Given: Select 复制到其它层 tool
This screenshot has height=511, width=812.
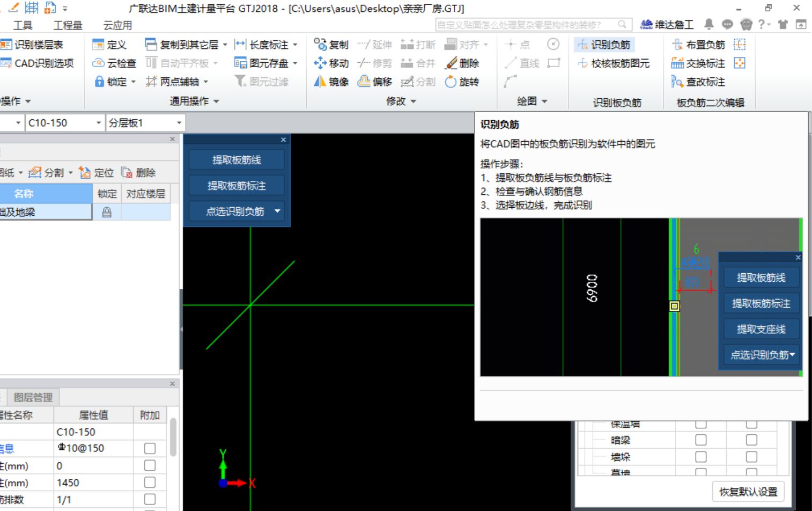Looking at the screenshot, I should [x=182, y=45].
